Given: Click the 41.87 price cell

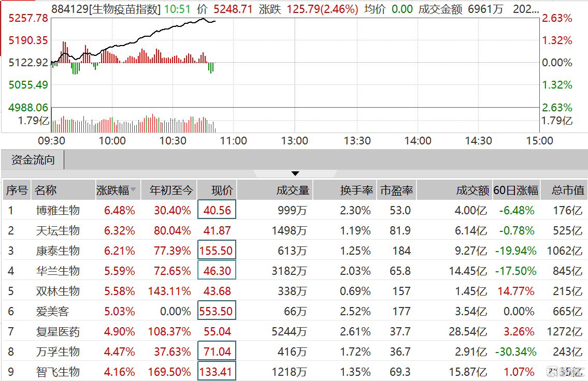Looking at the screenshot, I should point(217,230).
